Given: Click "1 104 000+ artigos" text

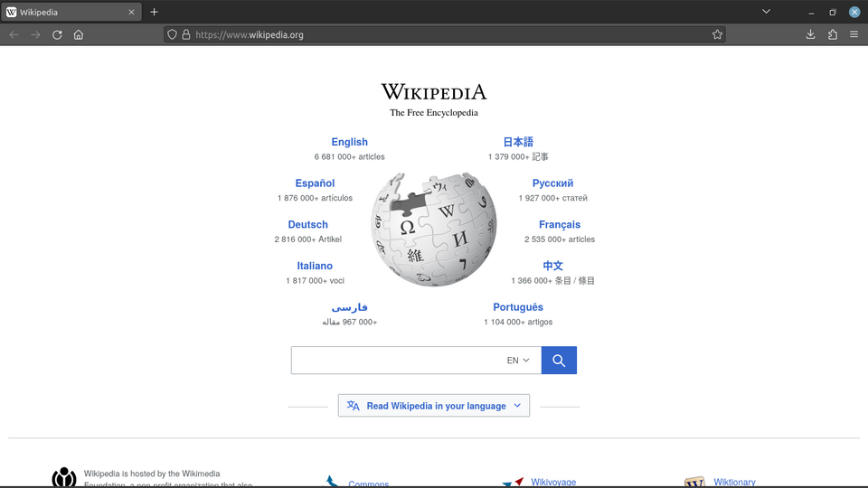Looking at the screenshot, I should coord(518,322).
